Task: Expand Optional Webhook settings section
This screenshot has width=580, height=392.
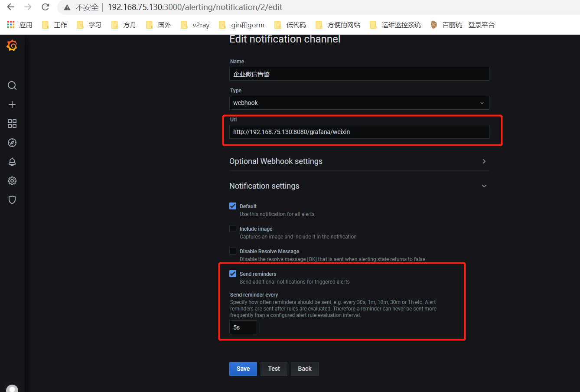Action: tap(358, 161)
